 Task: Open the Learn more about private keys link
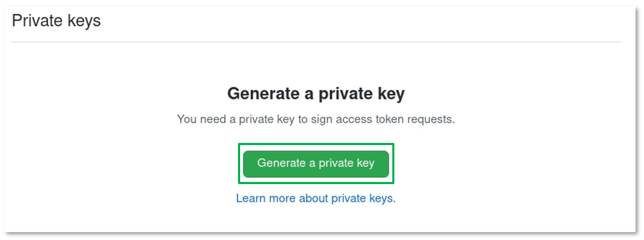[x=314, y=198]
